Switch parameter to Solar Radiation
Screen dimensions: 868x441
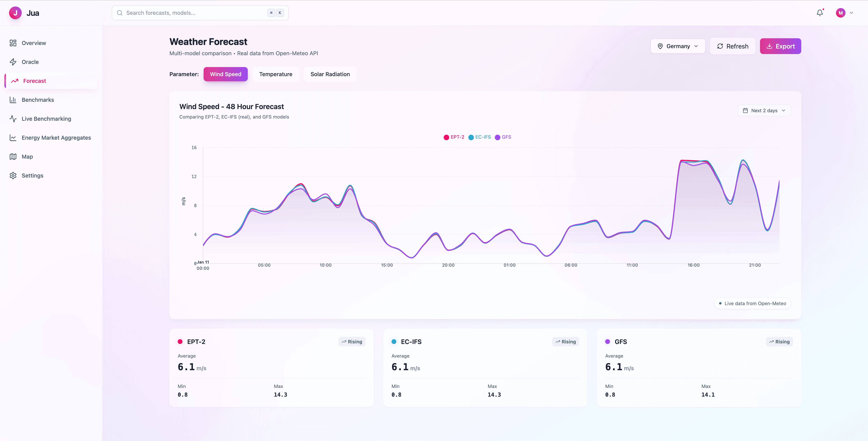pos(330,74)
